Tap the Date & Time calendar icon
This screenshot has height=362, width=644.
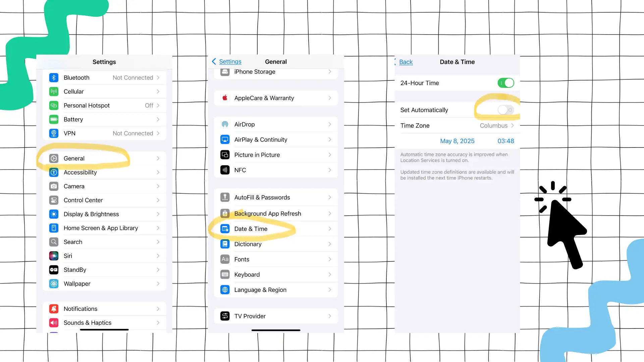pyautogui.click(x=225, y=229)
